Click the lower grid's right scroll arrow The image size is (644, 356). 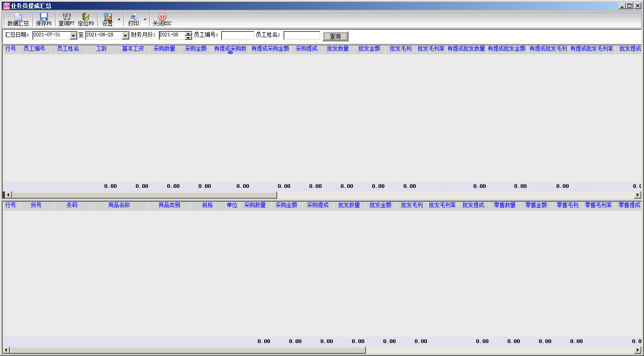tap(638, 350)
